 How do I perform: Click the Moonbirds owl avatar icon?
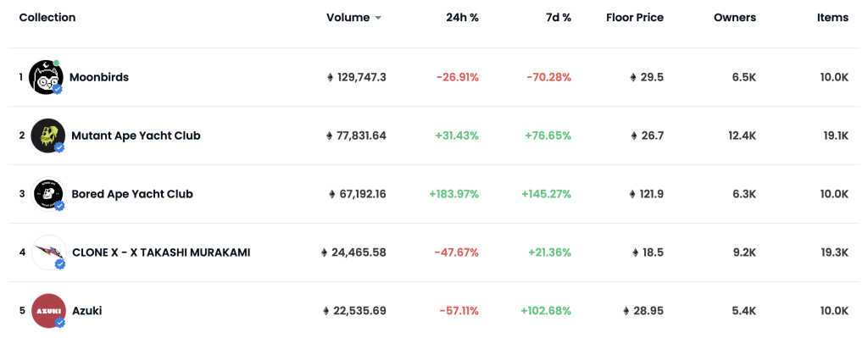[46, 77]
